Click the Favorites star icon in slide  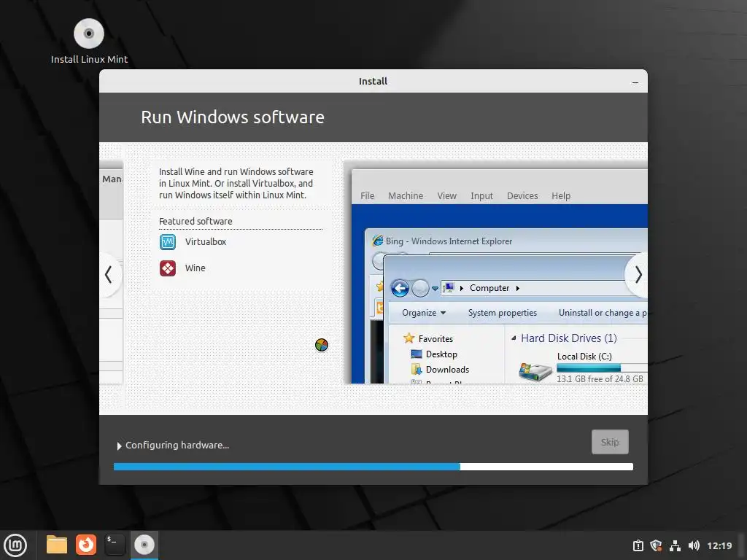pos(409,338)
